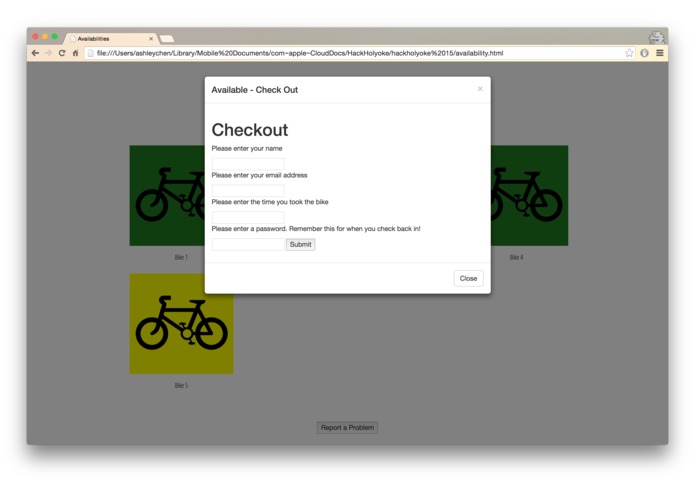Click 'Please enter your email address' label
This screenshot has width=695, height=494.
pos(259,175)
